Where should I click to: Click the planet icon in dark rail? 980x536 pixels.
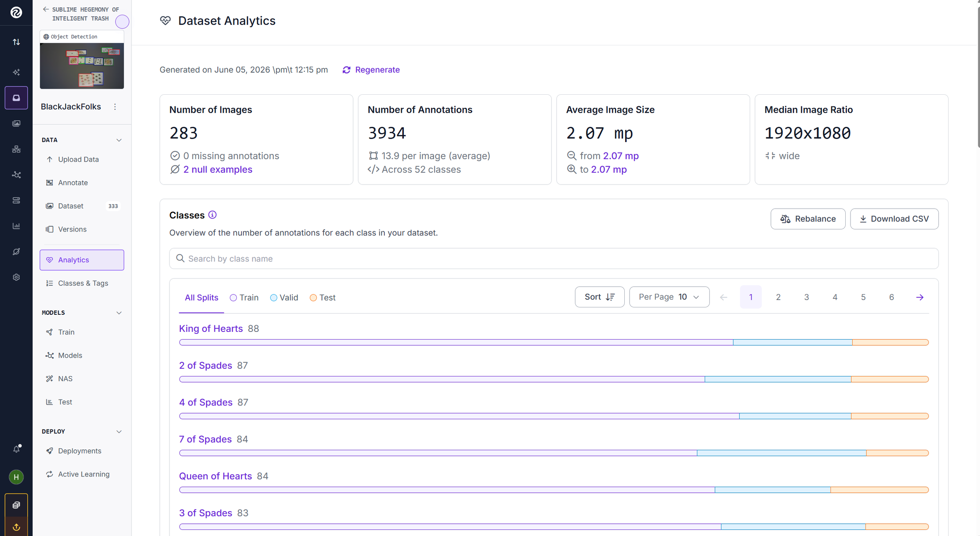[16, 251]
